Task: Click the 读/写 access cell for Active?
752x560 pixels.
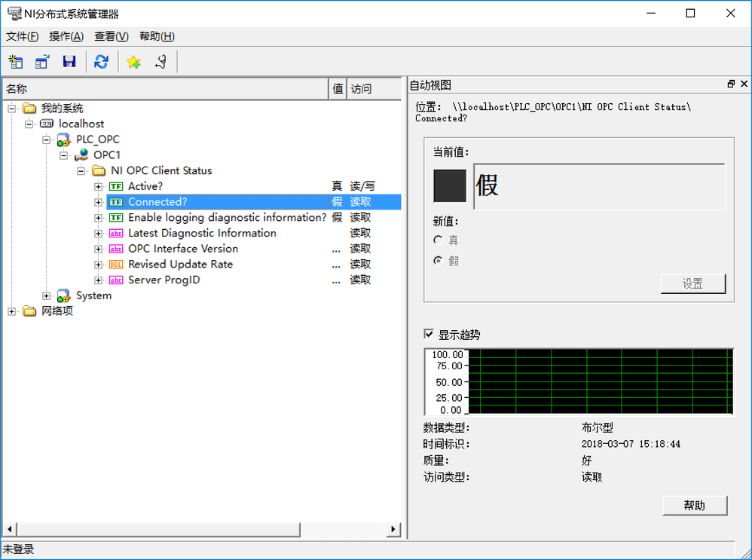Action: tap(362, 186)
